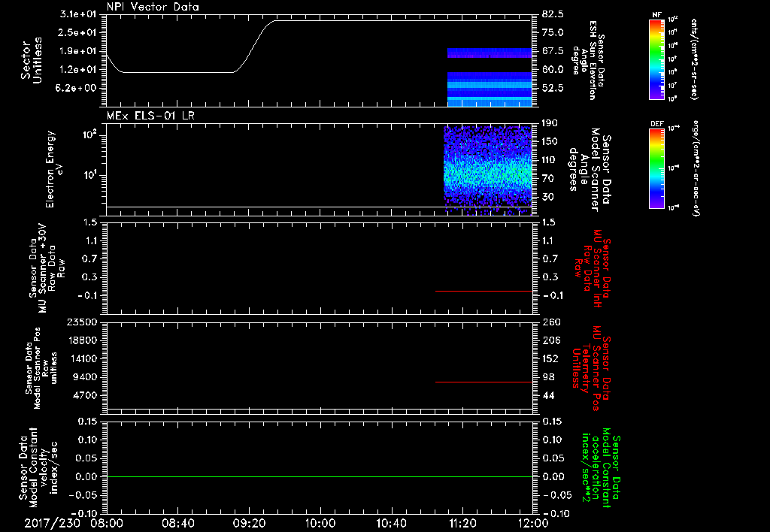Click the red 'MU Scanner Init Raw Data' label

click(593, 268)
